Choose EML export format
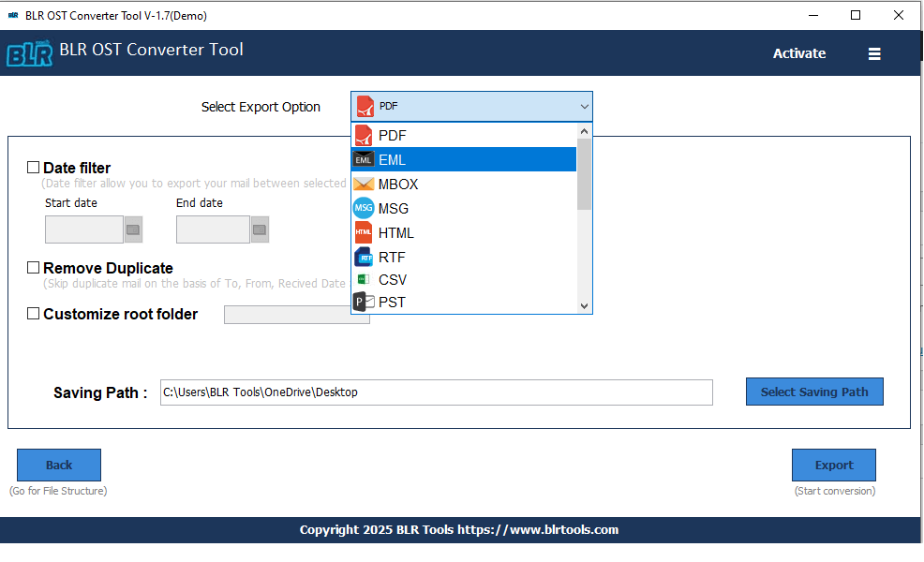The width and height of the screenshot is (924, 562). pos(464,159)
